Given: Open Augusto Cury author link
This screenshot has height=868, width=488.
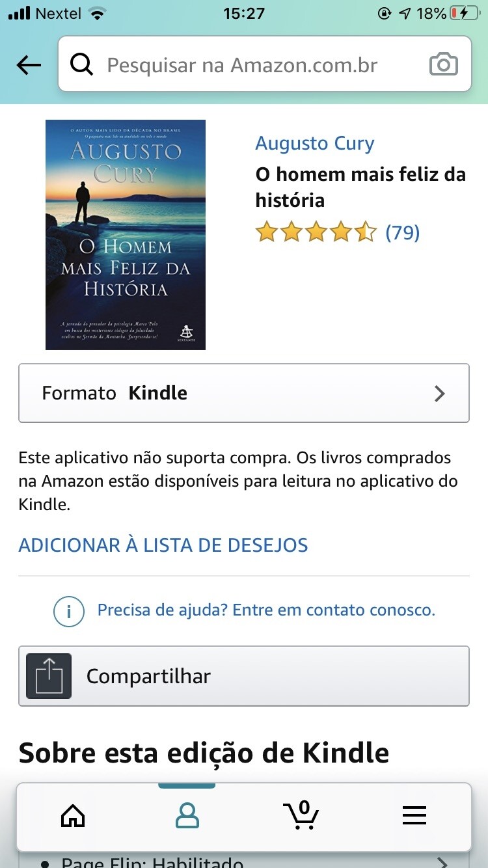Looking at the screenshot, I should point(315,143).
